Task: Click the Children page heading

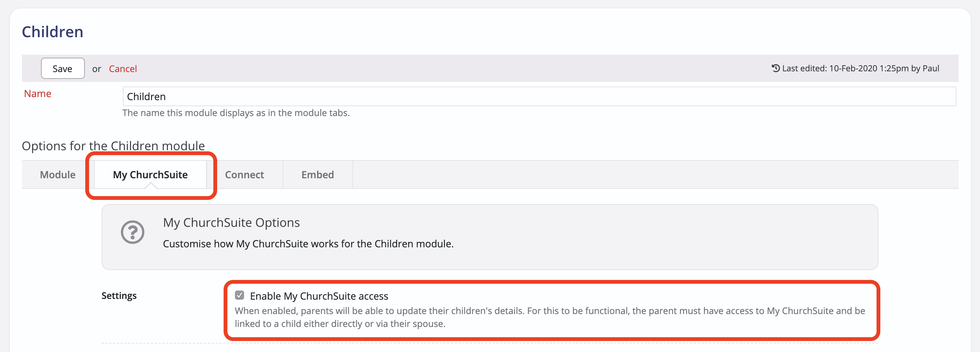Action: (53, 31)
